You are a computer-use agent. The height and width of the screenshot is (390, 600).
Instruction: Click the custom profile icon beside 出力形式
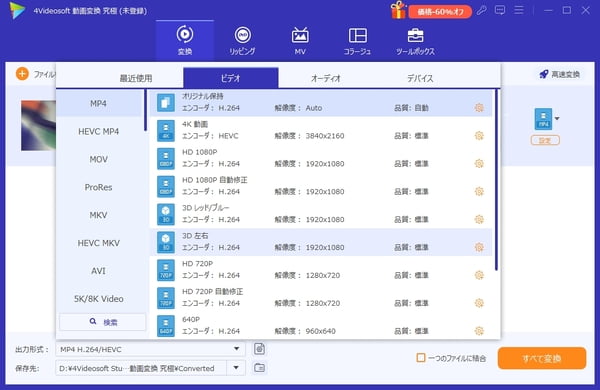[259, 349]
